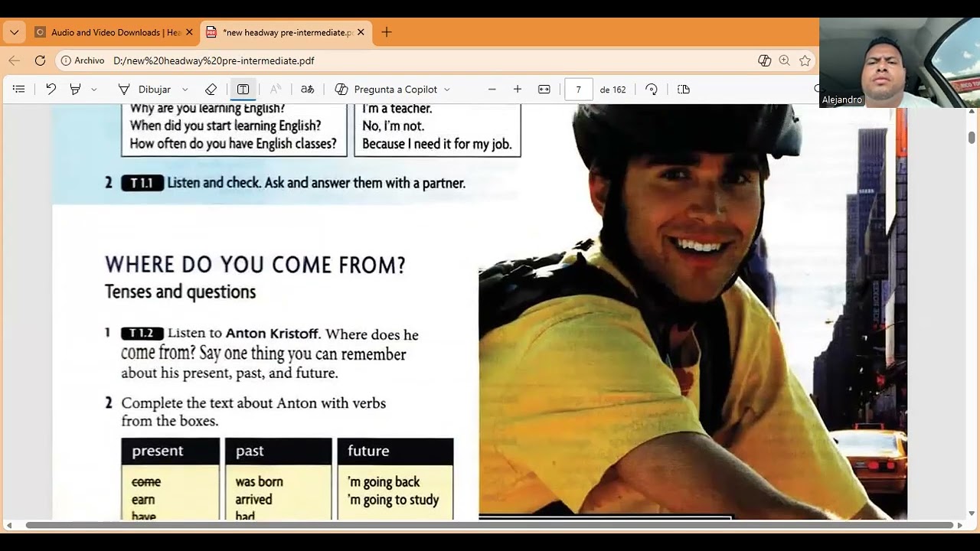This screenshot has width=980, height=551.
Task: Click 'Because I need it for my job.'
Action: (436, 144)
